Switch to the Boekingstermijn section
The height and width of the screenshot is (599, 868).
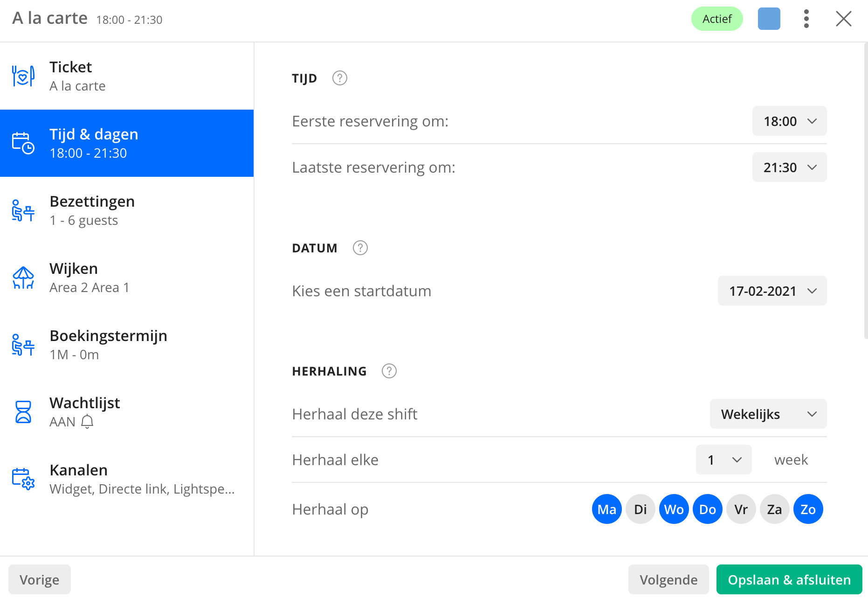click(127, 345)
